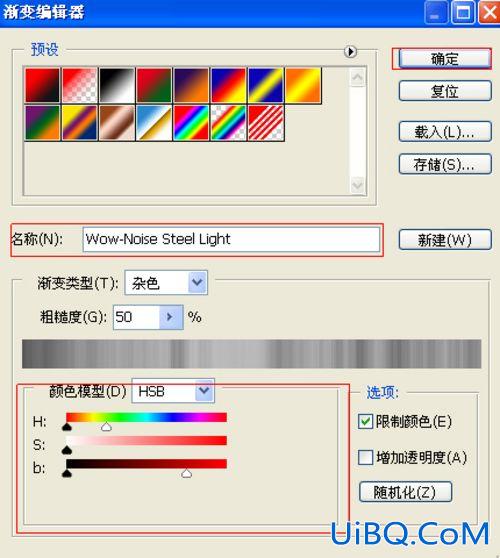Viewport: 500px width, 558px height.
Task: Enable the 增加透明度(A) checkbox
Action: tap(365, 458)
